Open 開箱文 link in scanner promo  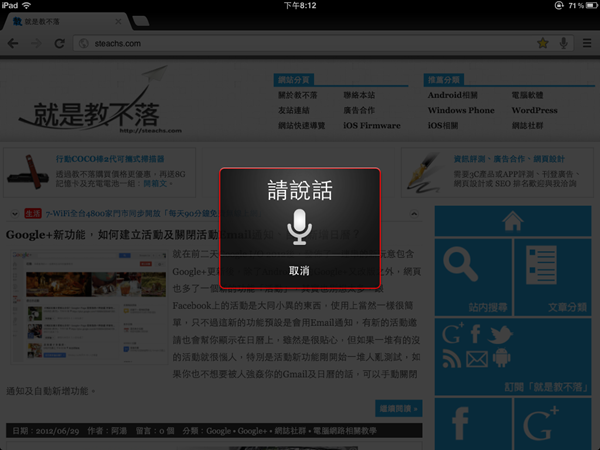(155, 184)
